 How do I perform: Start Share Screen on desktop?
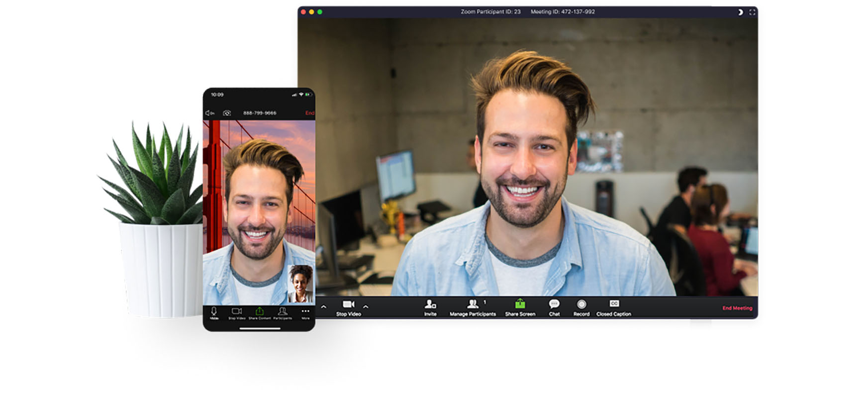coord(520,307)
